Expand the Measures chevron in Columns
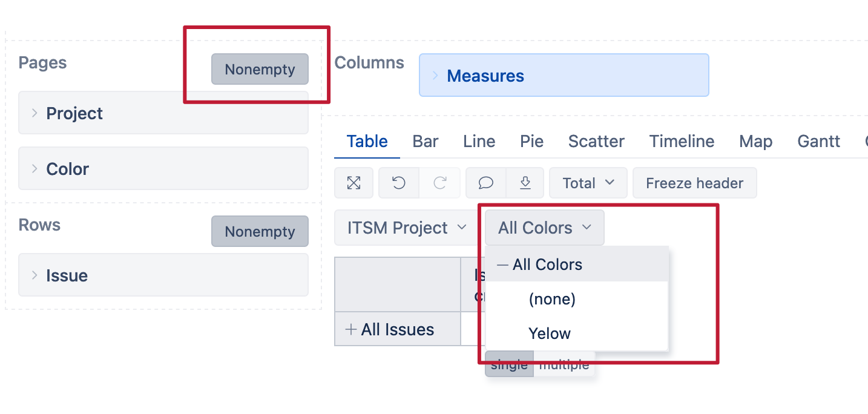Image resolution: width=868 pixels, height=414 pixels. (x=435, y=76)
